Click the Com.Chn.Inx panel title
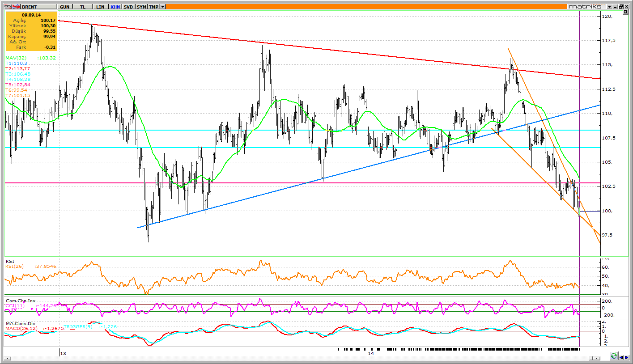The image size is (633, 364). (x=21, y=301)
